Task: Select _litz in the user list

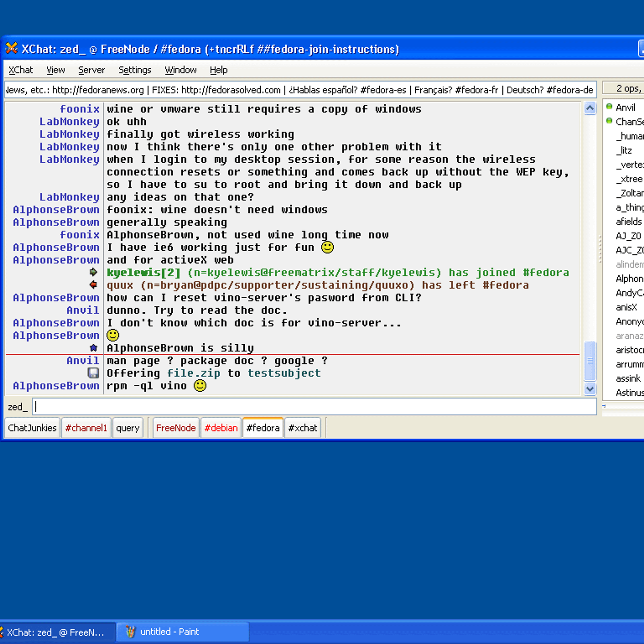Action: (624, 150)
